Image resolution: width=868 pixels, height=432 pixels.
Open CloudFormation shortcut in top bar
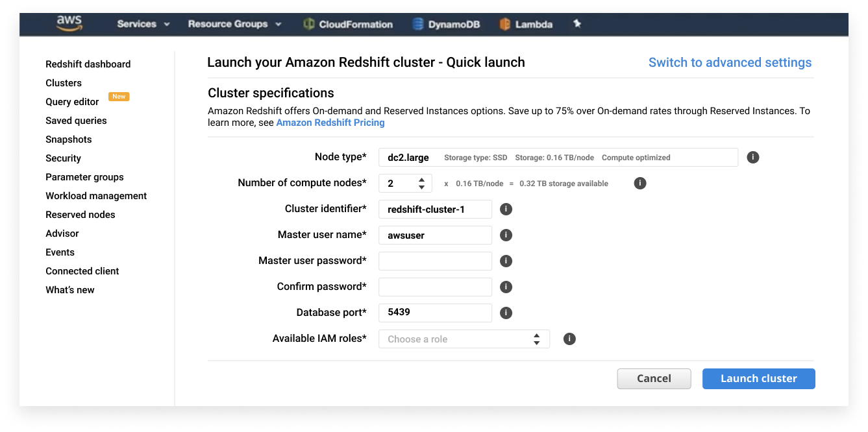click(x=348, y=25)
